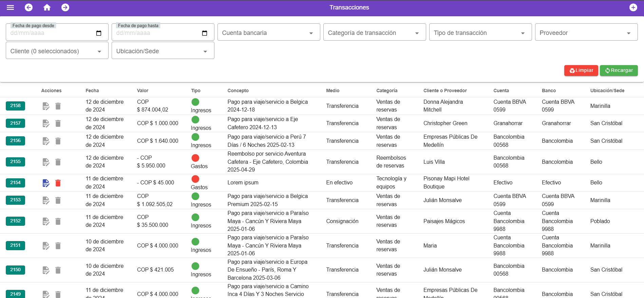Image resolution: width=644 pixels, height=298 pixels.
Task: Click the red Limpiar button
Action: pos(581,71)
